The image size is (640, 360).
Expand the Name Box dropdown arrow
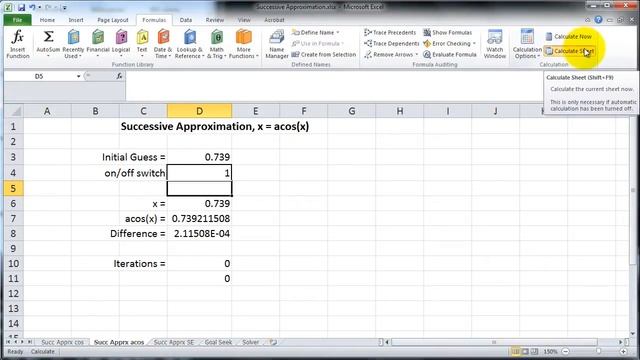click(78, 76)
